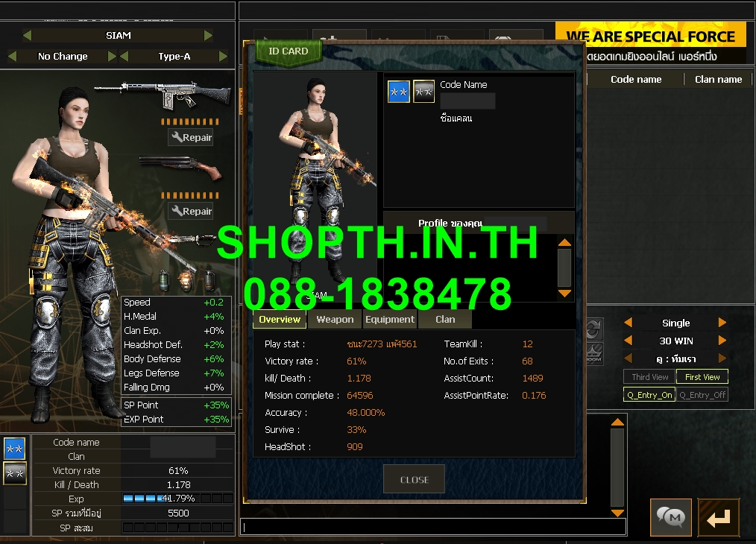Click the gray star rank icon beside Clan

coord(14,473)
